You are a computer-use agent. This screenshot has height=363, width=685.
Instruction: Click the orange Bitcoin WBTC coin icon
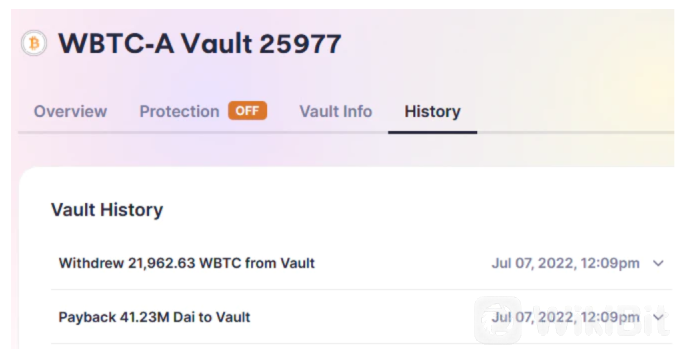(x=34, y=43)
